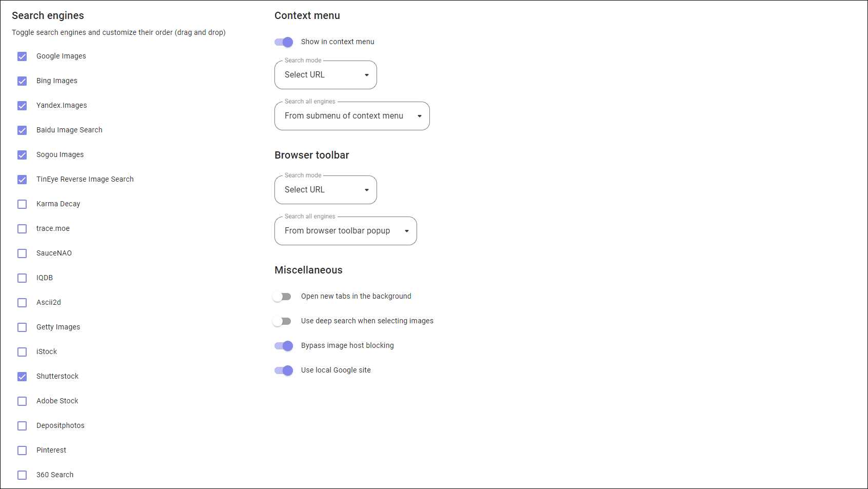This screenshot has height=489, width=868.
Task: Uncheck the Sogou Images checkbox
Action: [22, 155]
